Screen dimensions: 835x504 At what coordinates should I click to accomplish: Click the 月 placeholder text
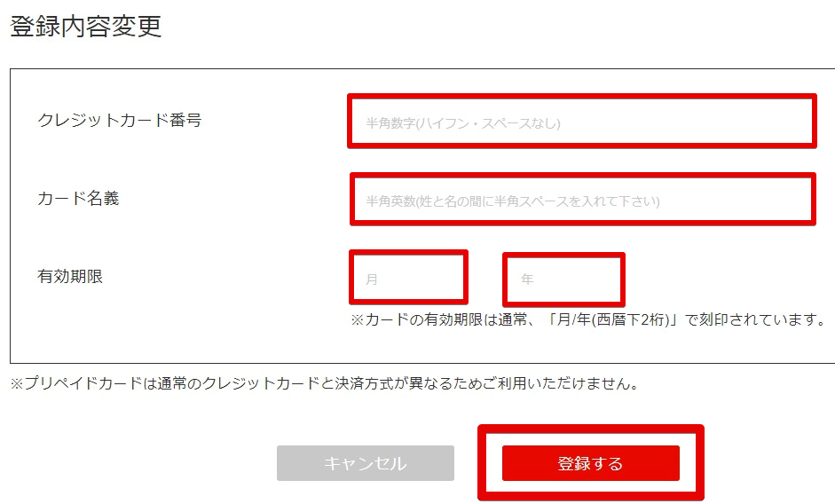coord(372,279)
